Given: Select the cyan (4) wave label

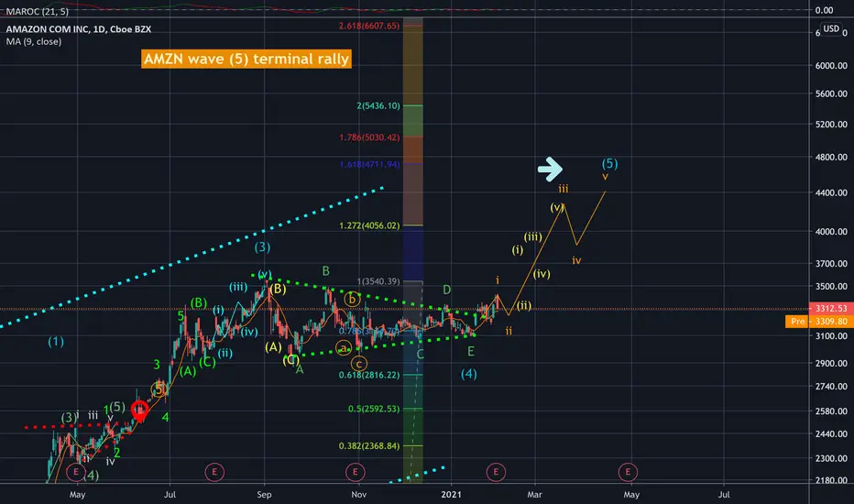Looking at the screenshot, I should coord(469,374).
